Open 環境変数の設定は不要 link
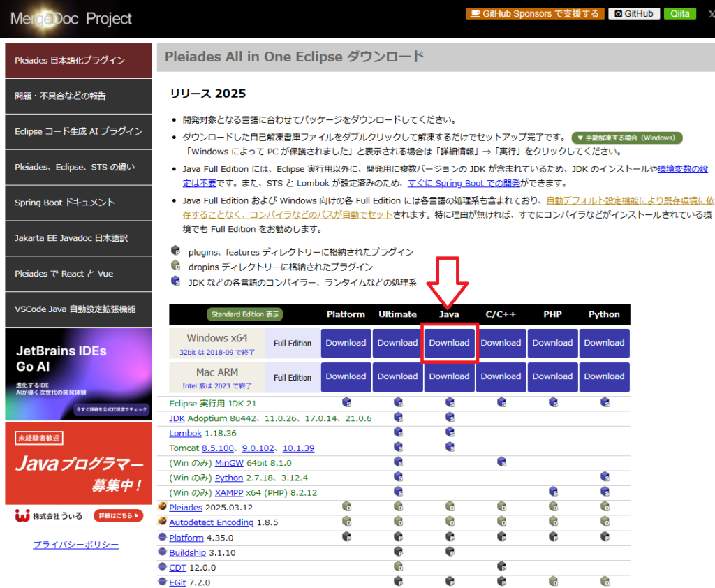 click(683, 169)
